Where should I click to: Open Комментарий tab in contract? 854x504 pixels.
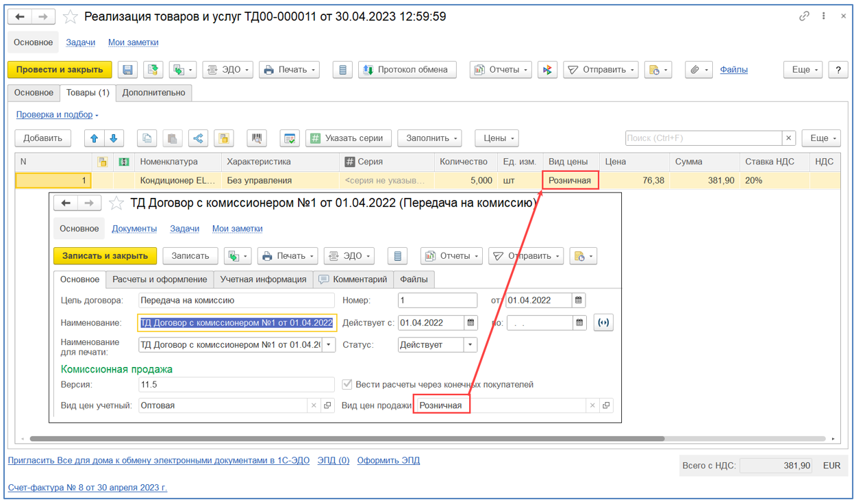pyautogui.click(x=353, y=279)
